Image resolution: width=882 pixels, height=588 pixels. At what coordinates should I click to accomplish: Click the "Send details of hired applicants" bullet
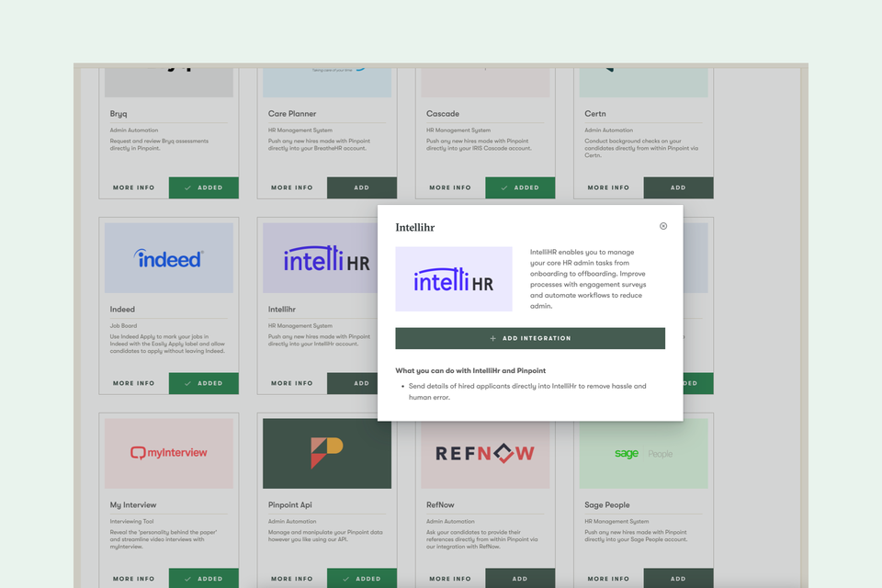(x=527, y=391)
